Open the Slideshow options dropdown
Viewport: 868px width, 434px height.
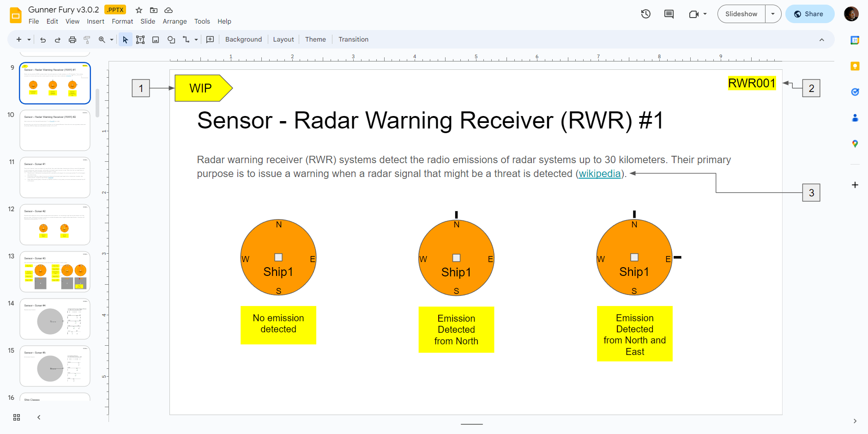click(x=773, y=14)
